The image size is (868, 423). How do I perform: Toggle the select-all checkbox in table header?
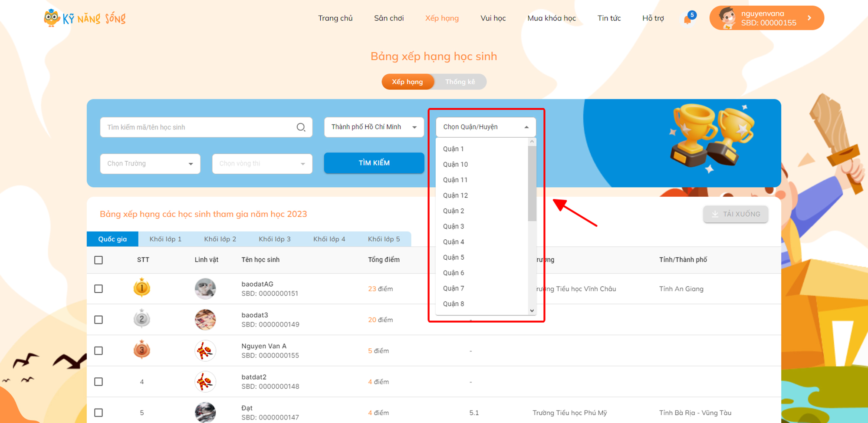pos(99,260)
